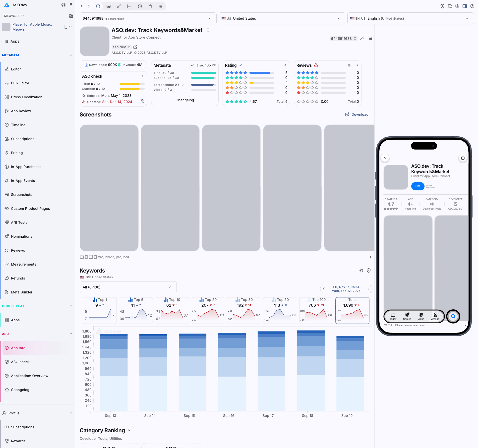Select Player for Apple Music: Meows app
This screenshot has width=478, height=448.
point(32,27)
